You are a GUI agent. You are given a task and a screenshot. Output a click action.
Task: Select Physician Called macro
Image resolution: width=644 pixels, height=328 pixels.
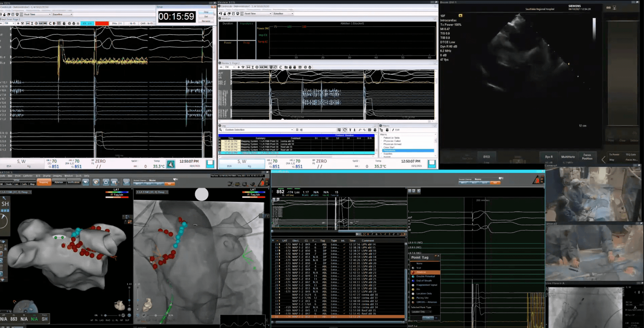(392, 141)
